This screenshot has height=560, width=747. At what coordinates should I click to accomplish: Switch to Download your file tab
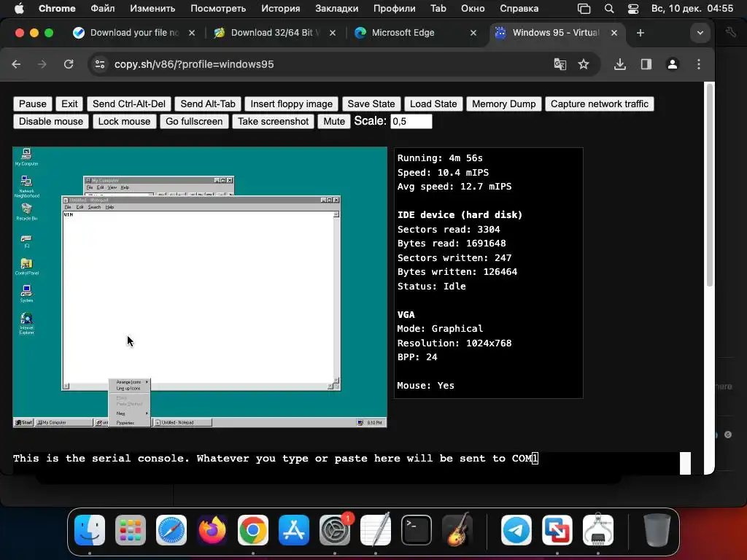134,33
